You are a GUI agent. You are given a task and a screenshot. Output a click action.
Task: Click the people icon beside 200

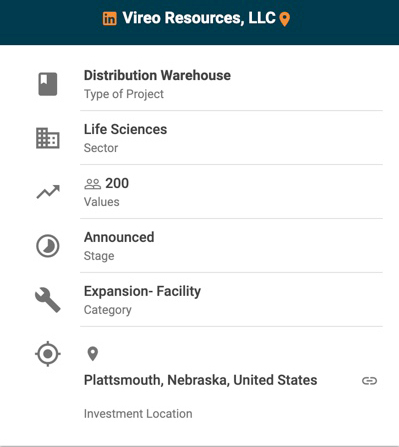pyautogui.click(x=92, y=184)
